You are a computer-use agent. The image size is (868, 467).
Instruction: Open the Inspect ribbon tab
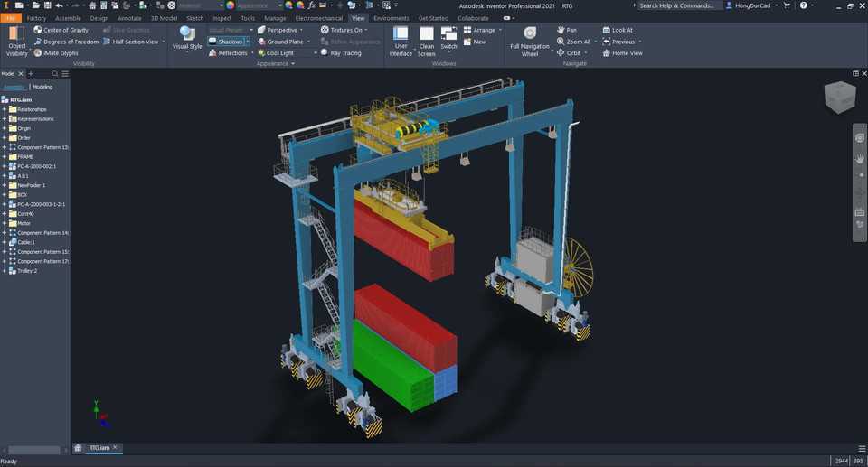tap(222, 18)
